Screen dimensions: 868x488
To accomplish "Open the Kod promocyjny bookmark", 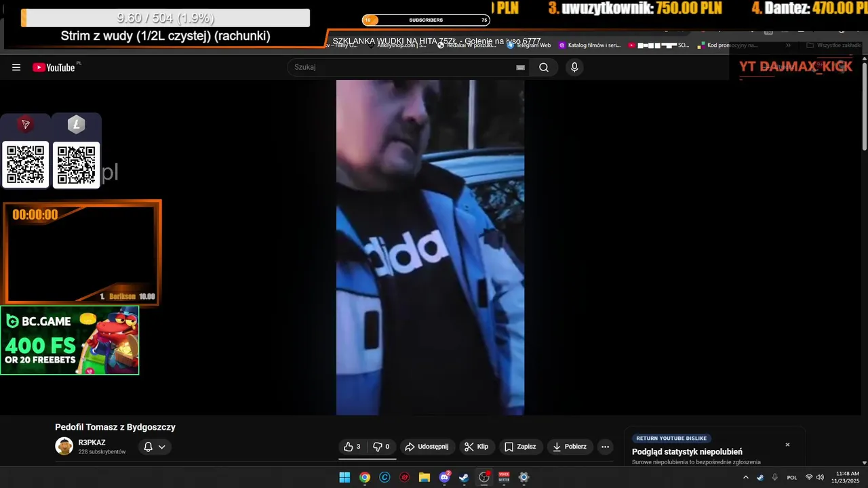I will tap(728, 45).
